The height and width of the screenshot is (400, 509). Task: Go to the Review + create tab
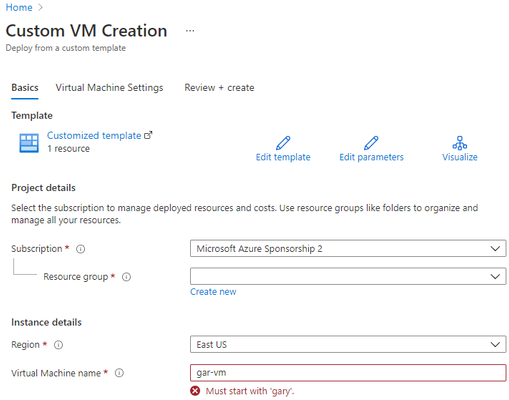219,88
